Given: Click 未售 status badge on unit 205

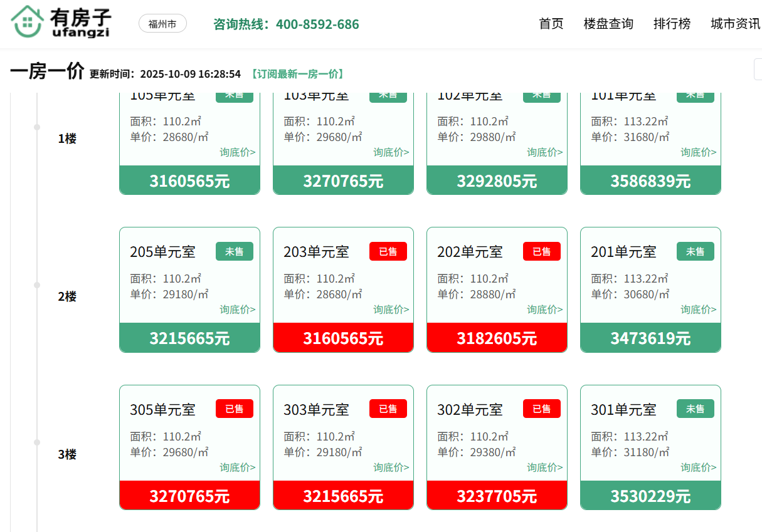Looking at the screenshot, I should [235, 252].
